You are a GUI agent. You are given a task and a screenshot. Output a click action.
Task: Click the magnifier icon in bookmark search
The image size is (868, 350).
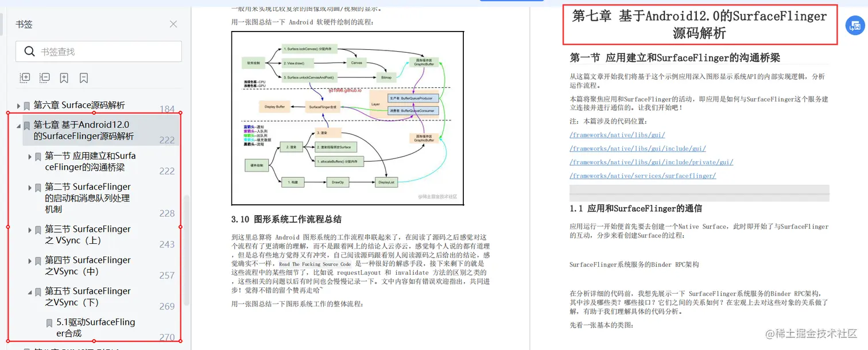pos(29,51)
